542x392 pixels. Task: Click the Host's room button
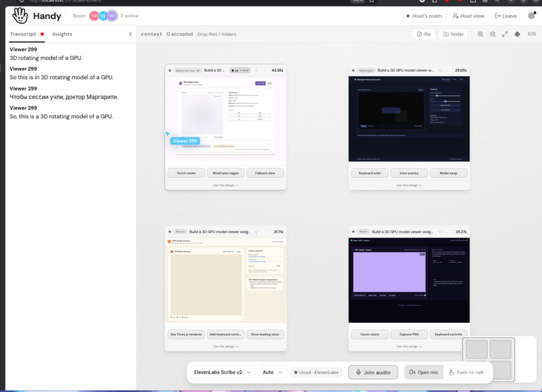click(x=424, y=16)
